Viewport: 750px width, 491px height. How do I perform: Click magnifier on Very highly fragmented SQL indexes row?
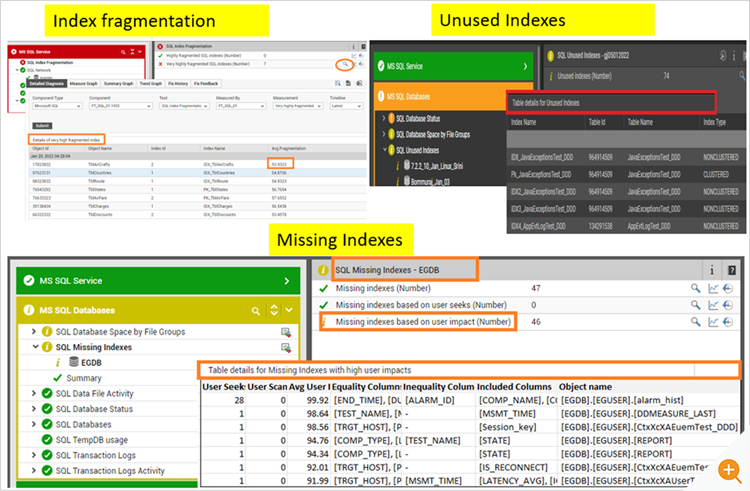(x=345, y=64)
